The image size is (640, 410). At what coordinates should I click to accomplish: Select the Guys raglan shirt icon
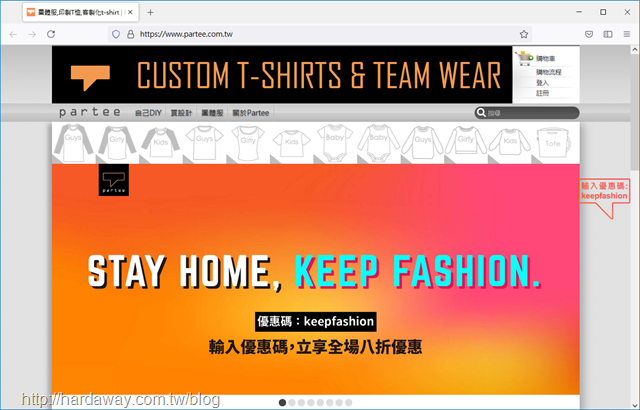point(74,143)
